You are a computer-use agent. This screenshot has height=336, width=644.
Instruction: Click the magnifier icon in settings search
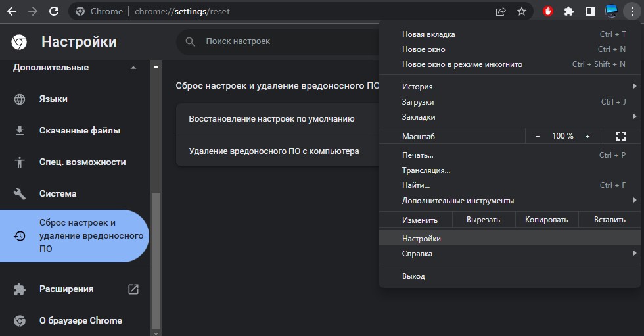190,41
